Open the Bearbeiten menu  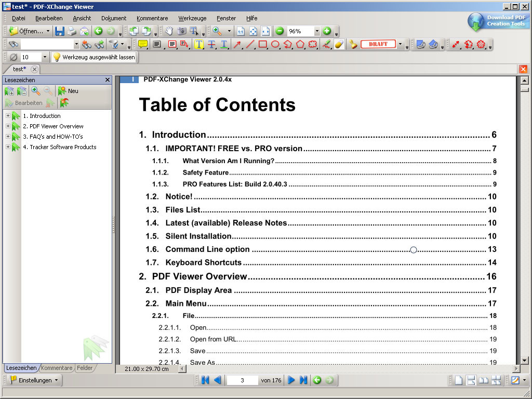pyautogui.click(x=49, y=18)
